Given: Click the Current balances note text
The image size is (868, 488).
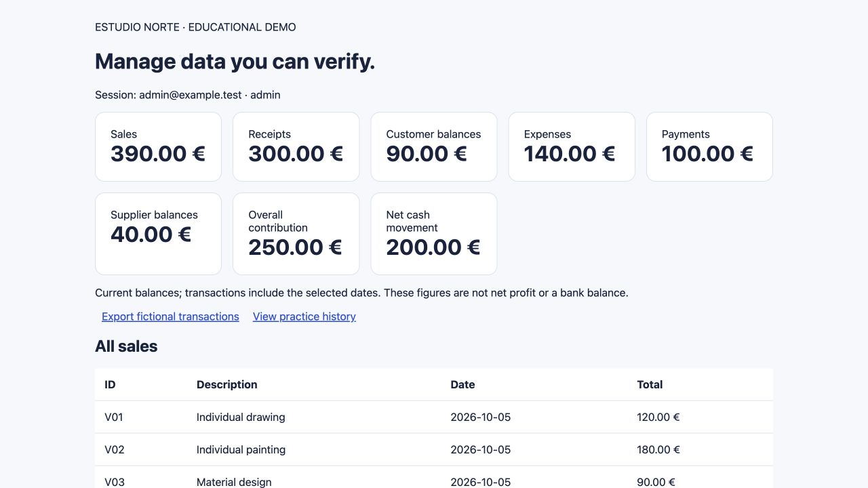Looking at the screenshot, I should pos(361,293).
